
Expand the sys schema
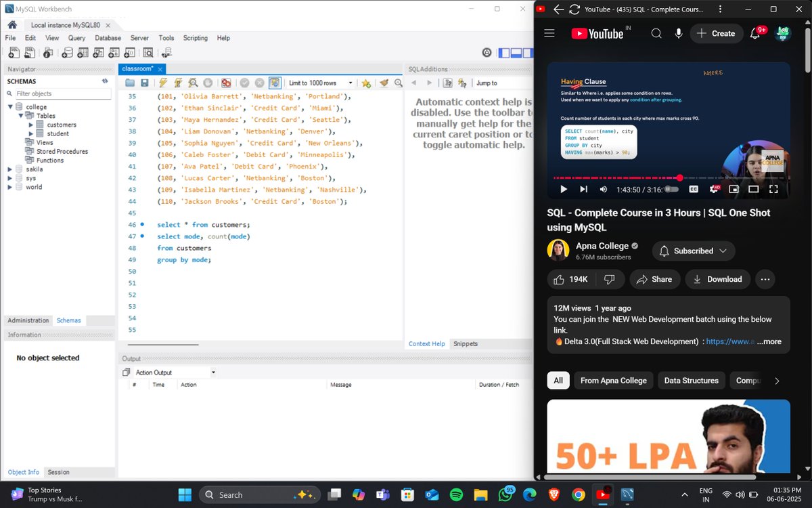pyautogui.click(x=10, y=178)
